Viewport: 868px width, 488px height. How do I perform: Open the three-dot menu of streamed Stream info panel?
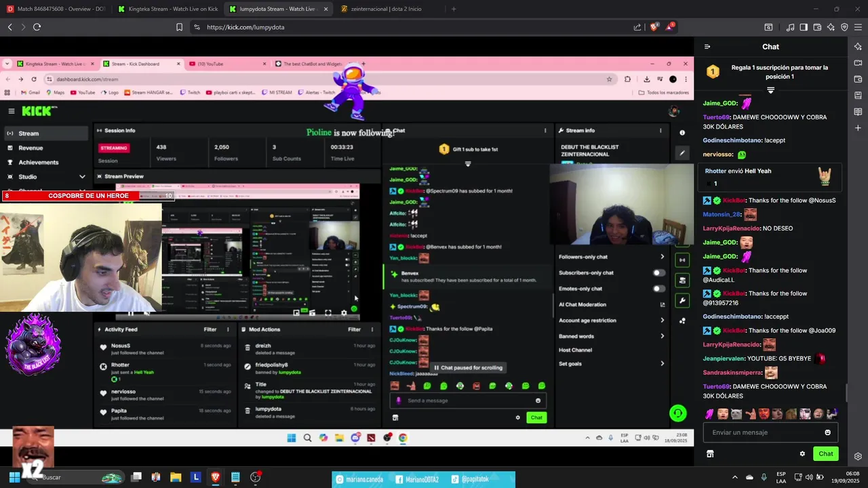click(660, 130)
